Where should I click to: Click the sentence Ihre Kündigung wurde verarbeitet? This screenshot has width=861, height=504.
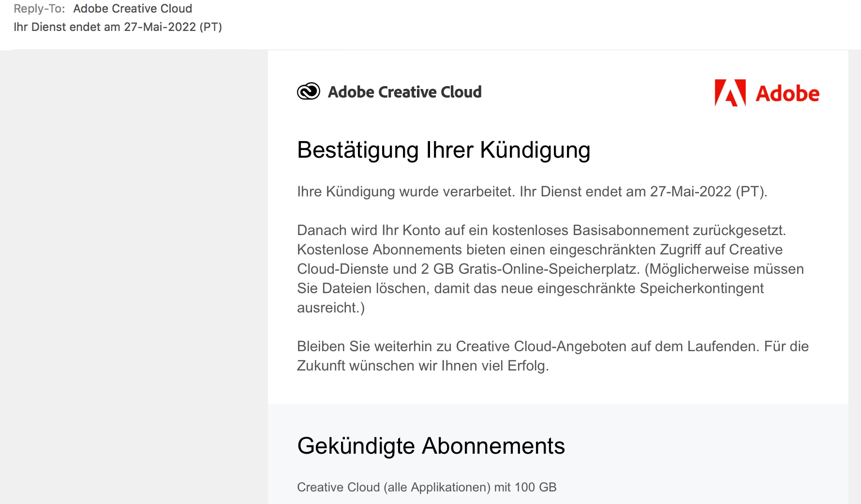pos(405,192)
